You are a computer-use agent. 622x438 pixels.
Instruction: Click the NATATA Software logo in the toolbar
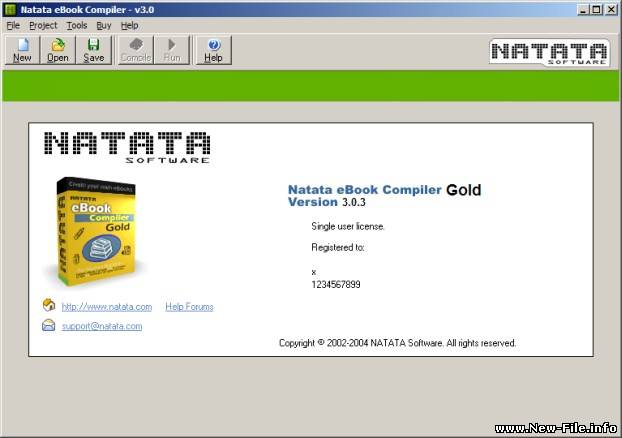549,52
